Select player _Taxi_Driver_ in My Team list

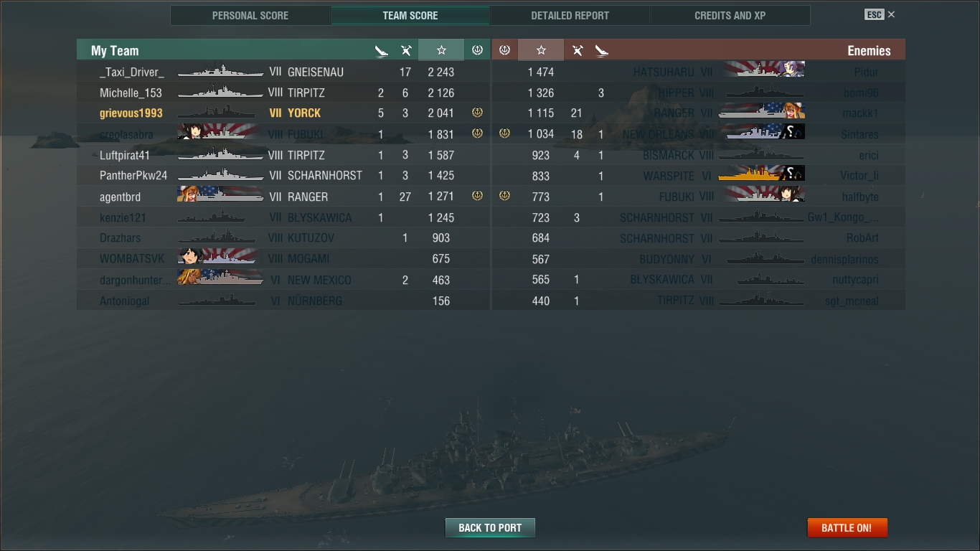tap(132, 72)
